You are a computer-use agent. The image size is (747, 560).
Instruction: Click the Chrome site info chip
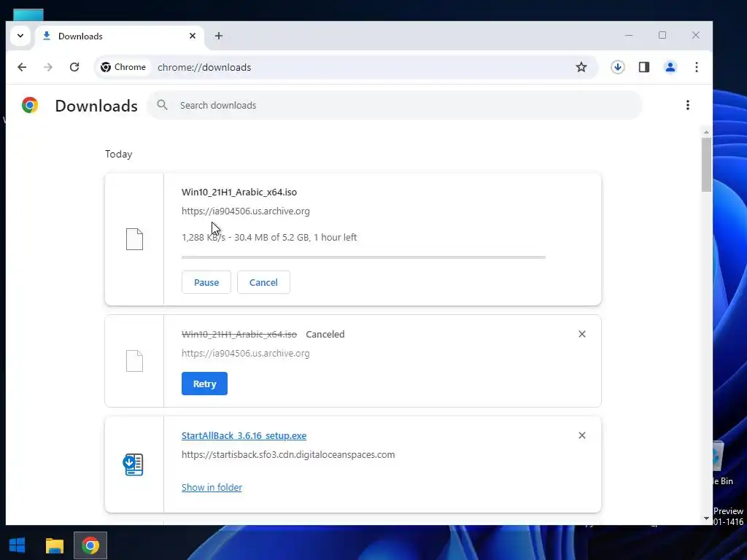[x=123, y=67]
